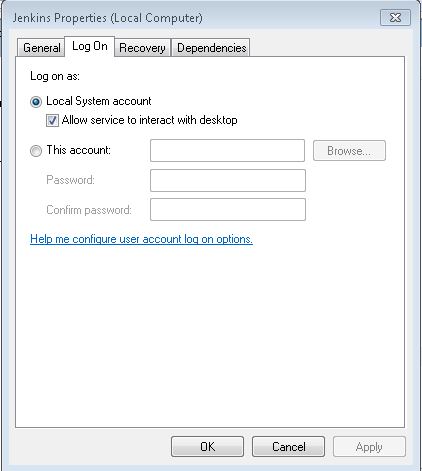Click the Apply button
This screenshot has height=471, width=422.
tap(369, 447)
